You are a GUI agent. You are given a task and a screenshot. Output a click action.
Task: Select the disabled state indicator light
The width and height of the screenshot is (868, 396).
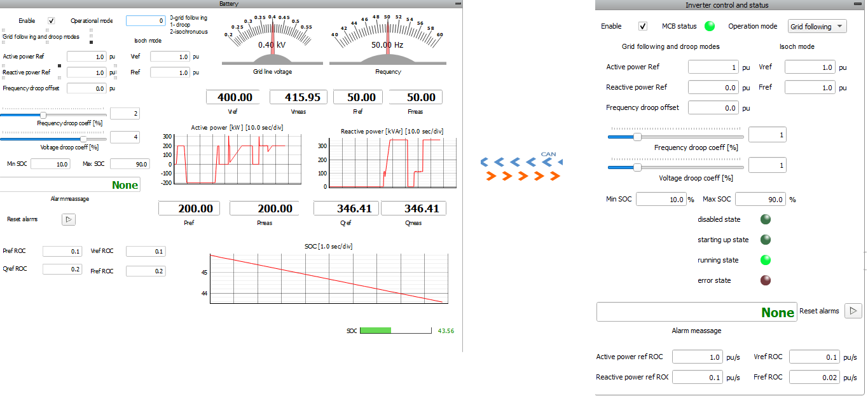coord(766,219)
